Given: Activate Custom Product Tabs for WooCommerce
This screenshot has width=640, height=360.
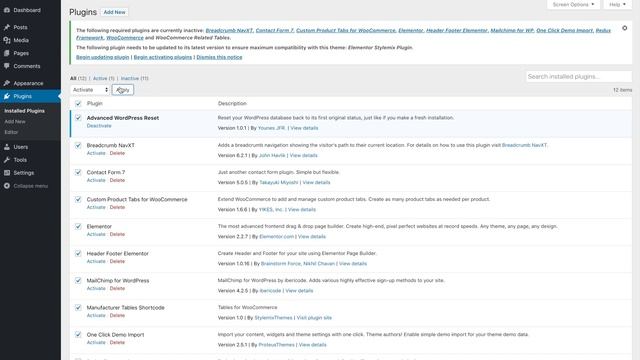Looking at the screenshot, I should pos(96,207).
